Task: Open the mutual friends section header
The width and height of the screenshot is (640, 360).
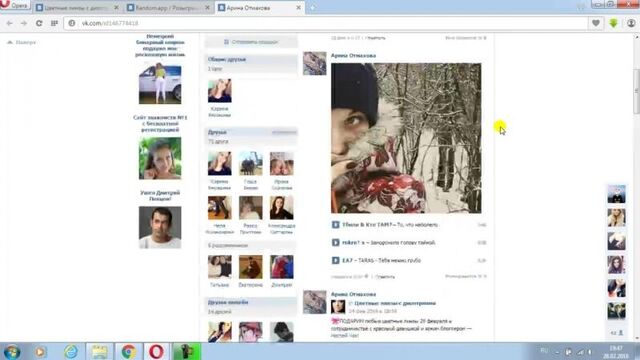Action: tap(251, 59)
